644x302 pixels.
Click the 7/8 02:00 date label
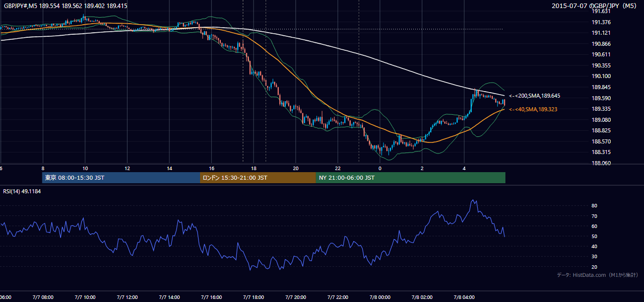click(422, 297)
